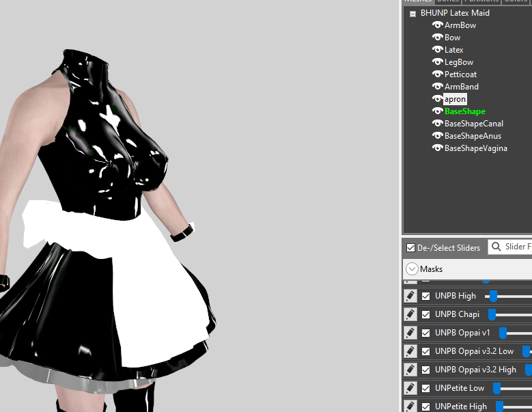Screen dimensions: 532x412
Task: Select the BaseShapeCanal mesh name
Action: (x=474, y=124)
